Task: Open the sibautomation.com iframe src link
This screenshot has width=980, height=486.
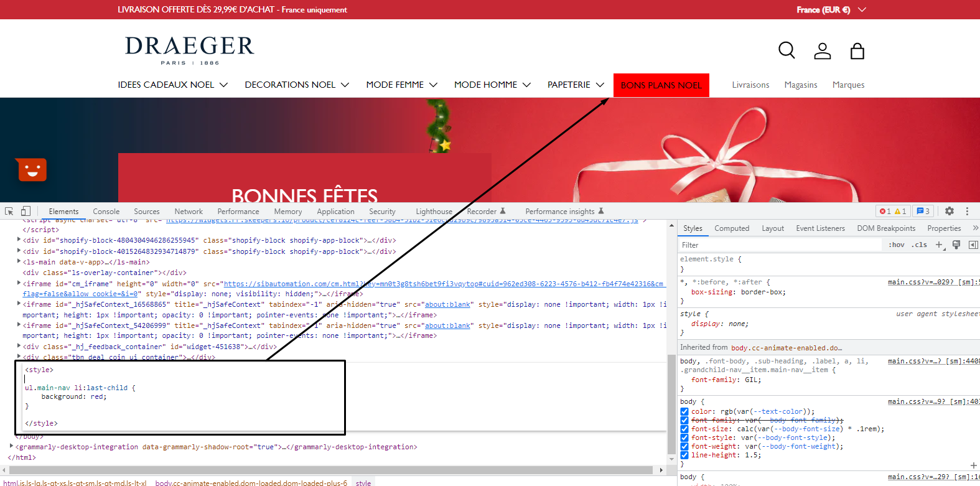Action: click(443, 284)
